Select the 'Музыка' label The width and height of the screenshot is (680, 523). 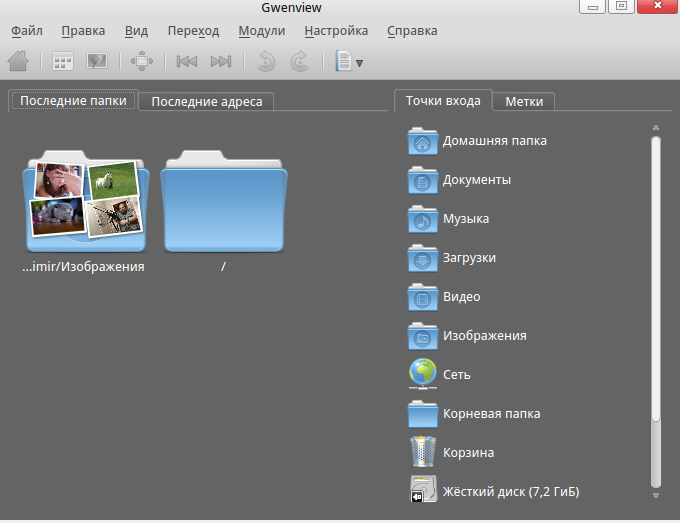[466, 219]
